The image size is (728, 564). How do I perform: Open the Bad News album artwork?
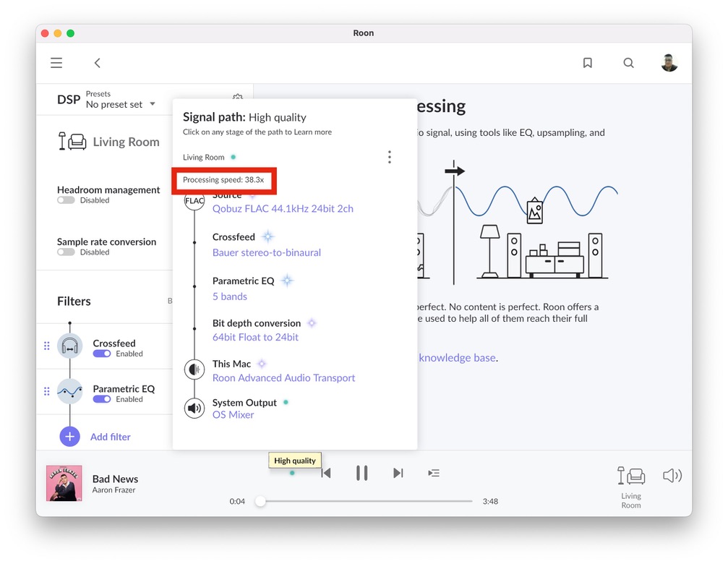point(64,483)
